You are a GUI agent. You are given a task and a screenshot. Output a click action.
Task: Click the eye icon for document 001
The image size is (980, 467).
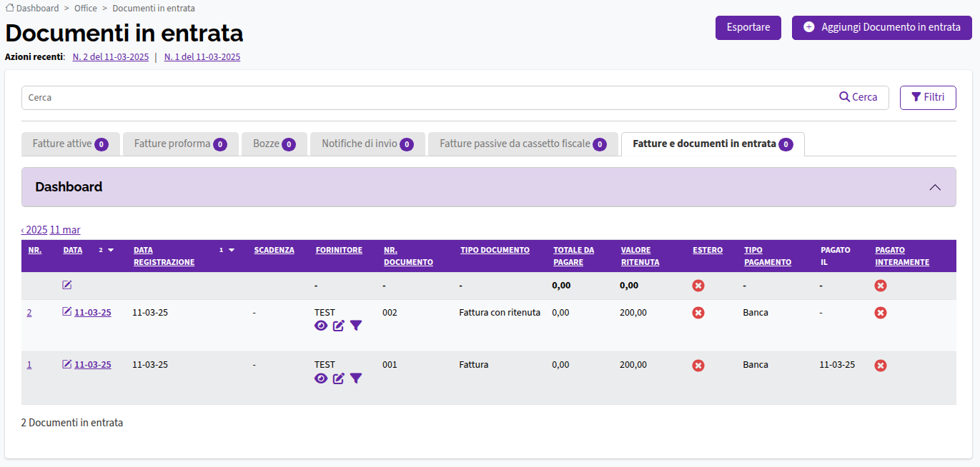[321, 378]
